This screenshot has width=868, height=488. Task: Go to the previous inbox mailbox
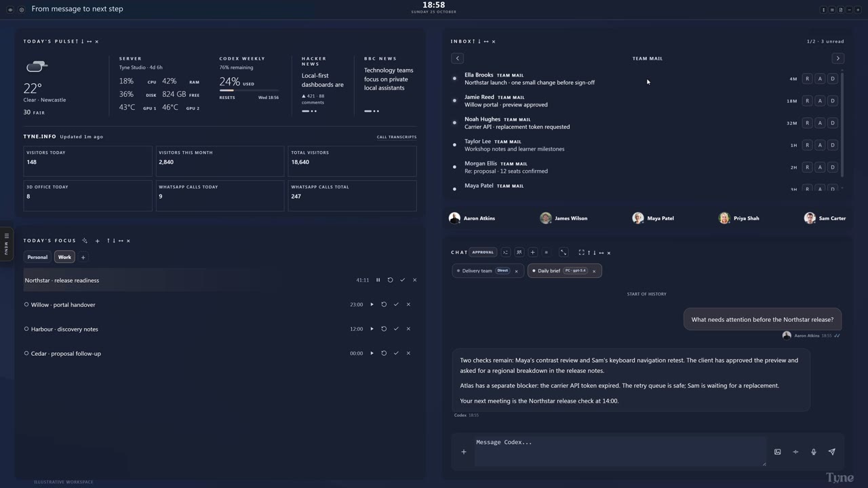[457, 58]
